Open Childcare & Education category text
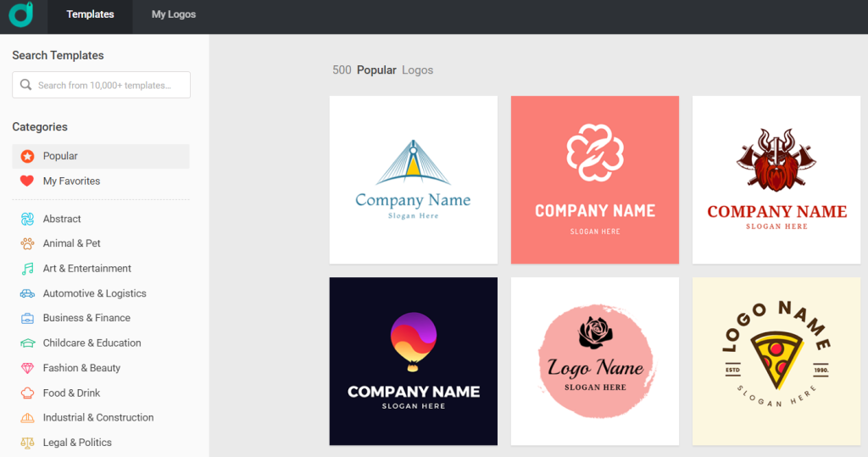The height and width of the screenshot is (457, 868). [x=92, y=343]
